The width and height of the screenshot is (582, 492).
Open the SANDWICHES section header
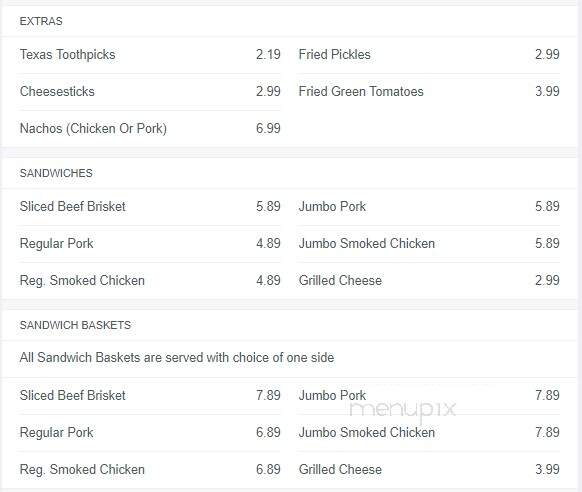pos(56,173)
